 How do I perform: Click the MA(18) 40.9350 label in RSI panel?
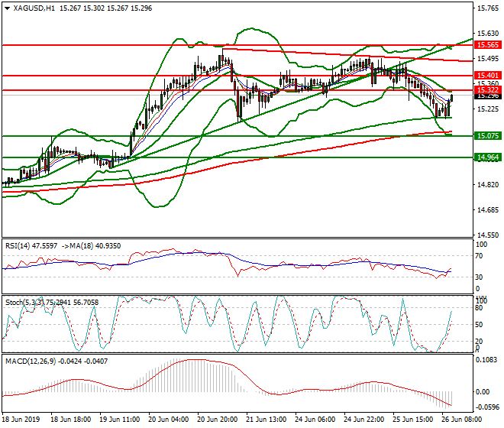tap(95, 246)
